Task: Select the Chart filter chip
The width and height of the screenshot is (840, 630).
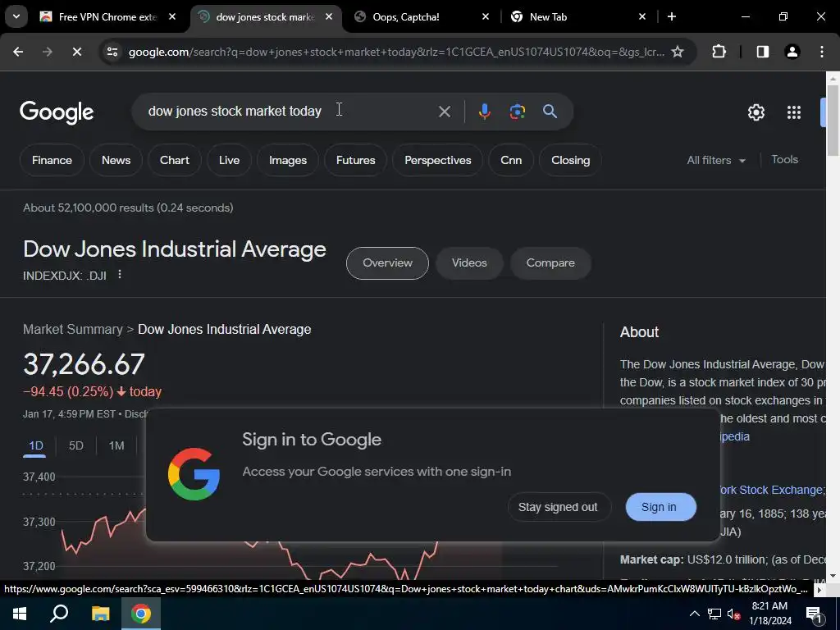Action: (x=175, y=160)
